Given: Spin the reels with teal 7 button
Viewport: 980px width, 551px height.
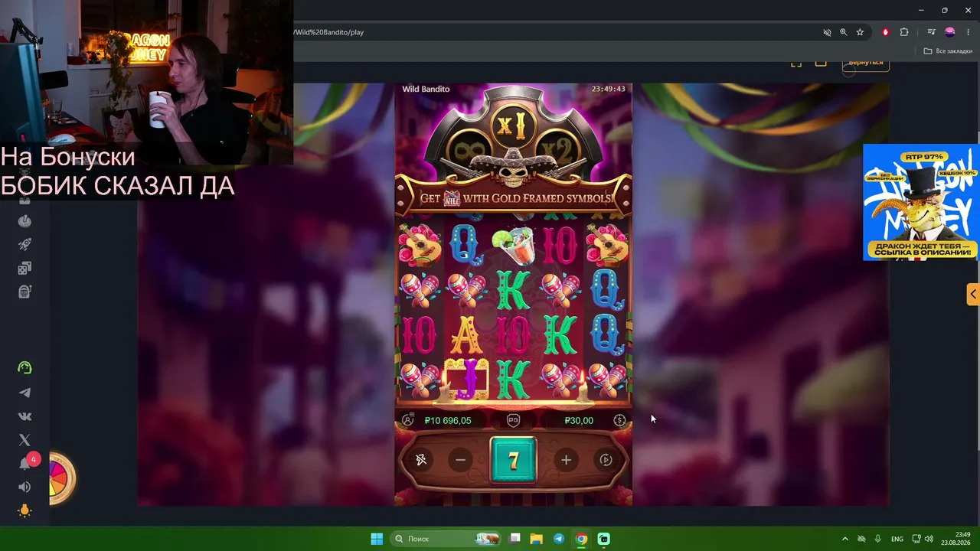Looking at the screenshot, I should pos(513,460).
